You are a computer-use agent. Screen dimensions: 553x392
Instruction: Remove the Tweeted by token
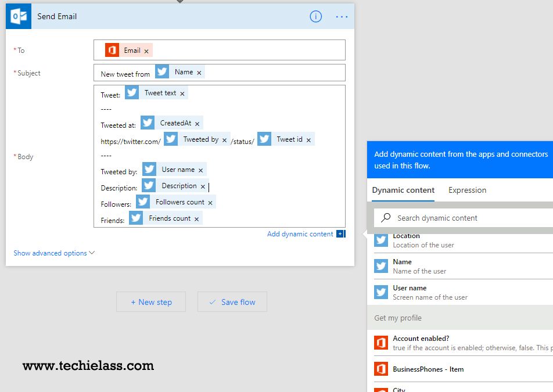tap(224, 140)
